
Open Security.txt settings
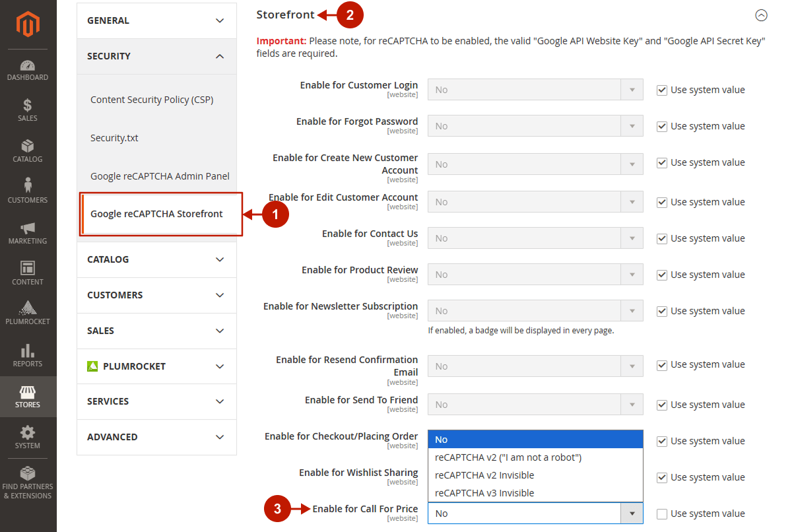point(114,138)
